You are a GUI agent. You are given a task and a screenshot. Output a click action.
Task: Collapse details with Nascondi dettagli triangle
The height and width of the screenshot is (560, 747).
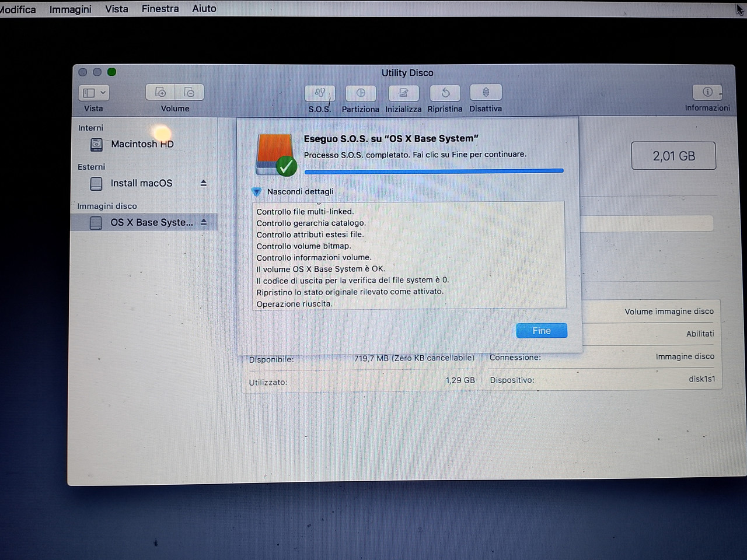click(256, 192)
